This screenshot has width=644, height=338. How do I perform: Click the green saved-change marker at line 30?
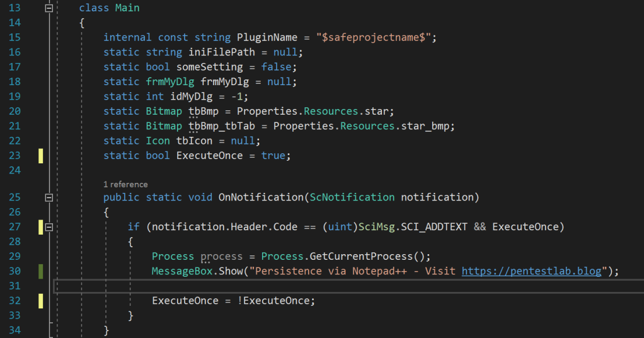[41, 271]
